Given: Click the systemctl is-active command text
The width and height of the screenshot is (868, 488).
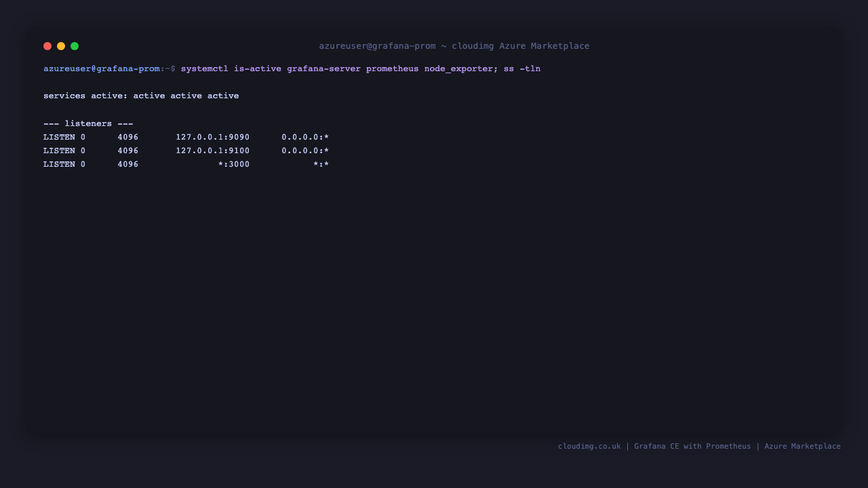Looking at the screenshot, I should tap(231, 68).
